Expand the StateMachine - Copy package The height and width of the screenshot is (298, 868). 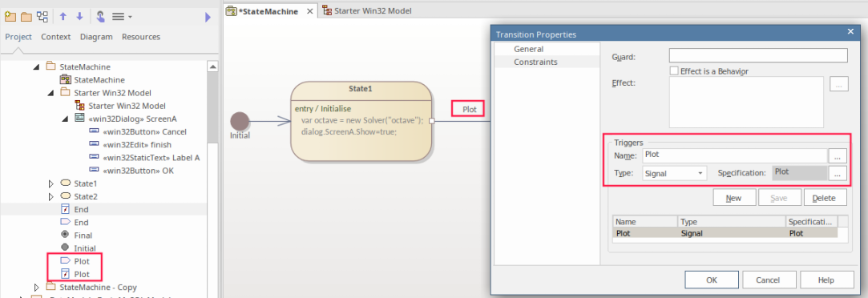click(x=37, y=288)
